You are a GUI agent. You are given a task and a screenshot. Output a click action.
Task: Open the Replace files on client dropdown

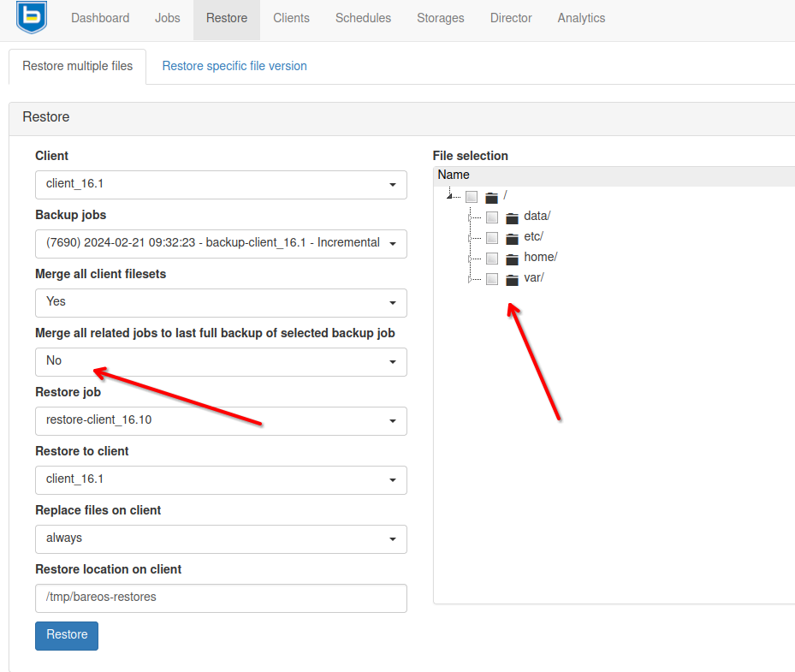point(221,538)
